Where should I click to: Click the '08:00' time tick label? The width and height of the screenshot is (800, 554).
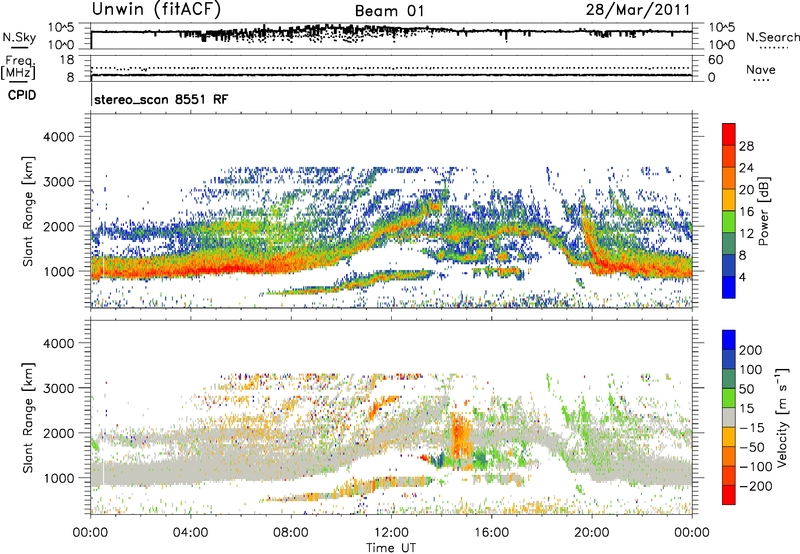pos(291,533)
